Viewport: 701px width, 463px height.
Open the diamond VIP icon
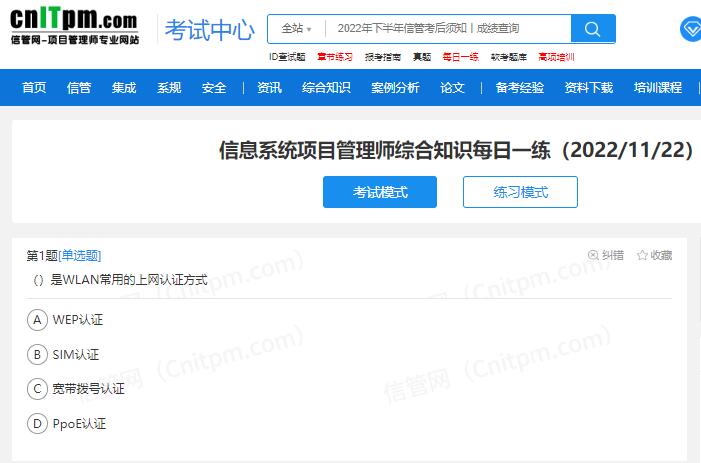[x=691, y=29]
